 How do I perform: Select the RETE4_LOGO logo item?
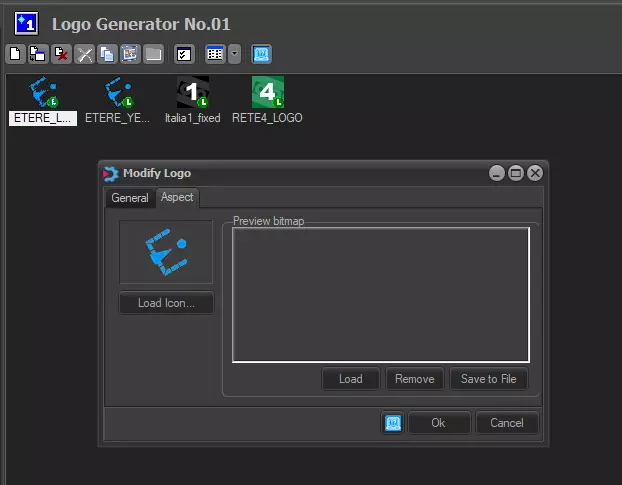coord(267,100)
